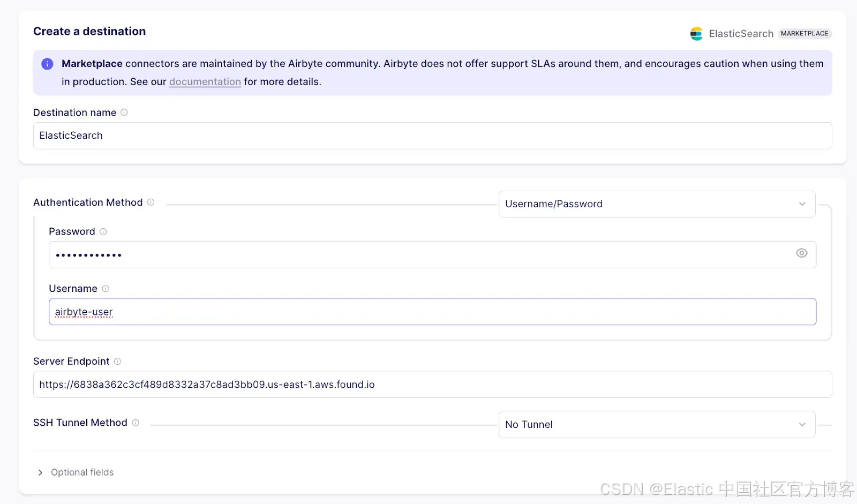
Task: Click the blue info icon in banner
Action: click(47, 64)
